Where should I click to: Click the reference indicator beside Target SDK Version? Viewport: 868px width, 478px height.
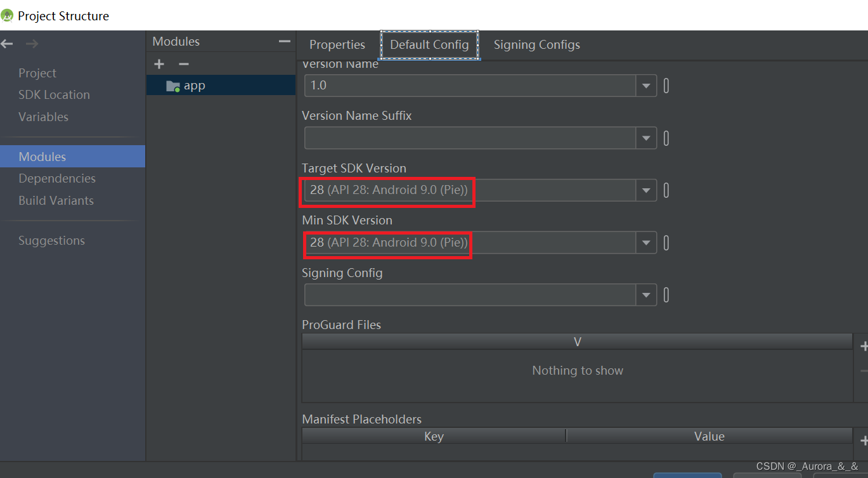point(666,190)
